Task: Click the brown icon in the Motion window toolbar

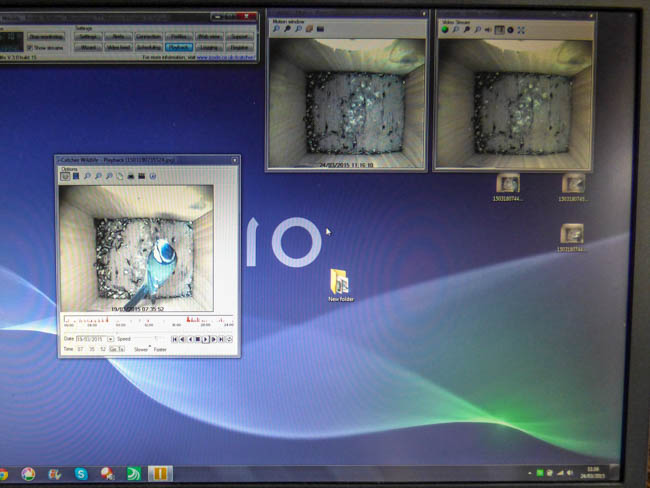Action: pyautogui.click(x=309, y=29)
